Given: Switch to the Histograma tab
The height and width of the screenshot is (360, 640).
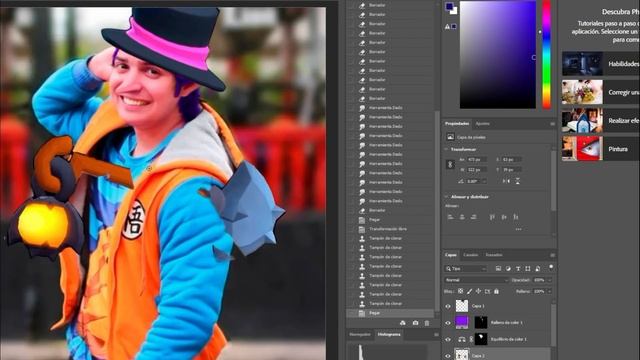Looking at the screenshot, I should pos(389,335).
